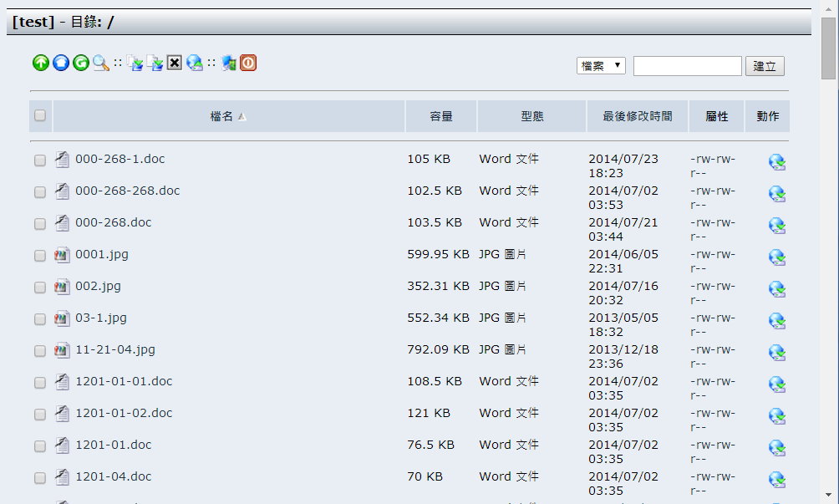This screenshot has width=839, height=504.
Task: Sort by 最後修改時間 column header
Action: pos(637,117)
